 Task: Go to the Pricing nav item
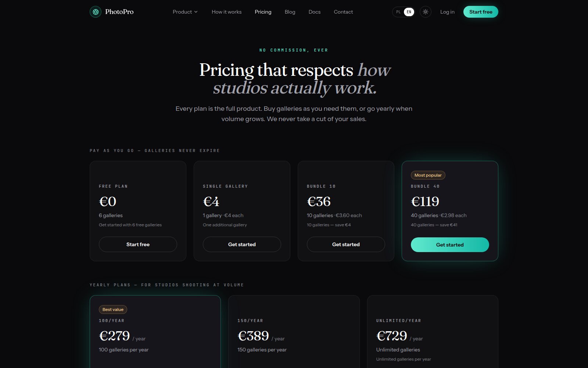[263, 12]
